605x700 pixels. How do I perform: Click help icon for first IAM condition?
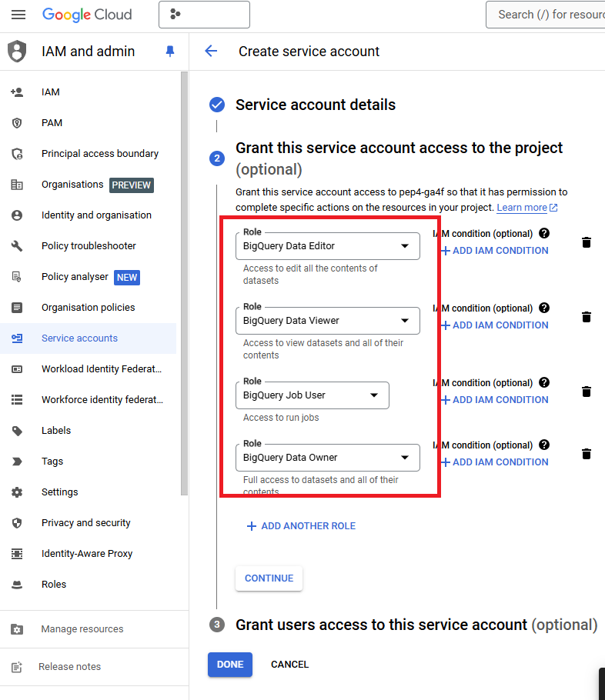tap(544, 233)
